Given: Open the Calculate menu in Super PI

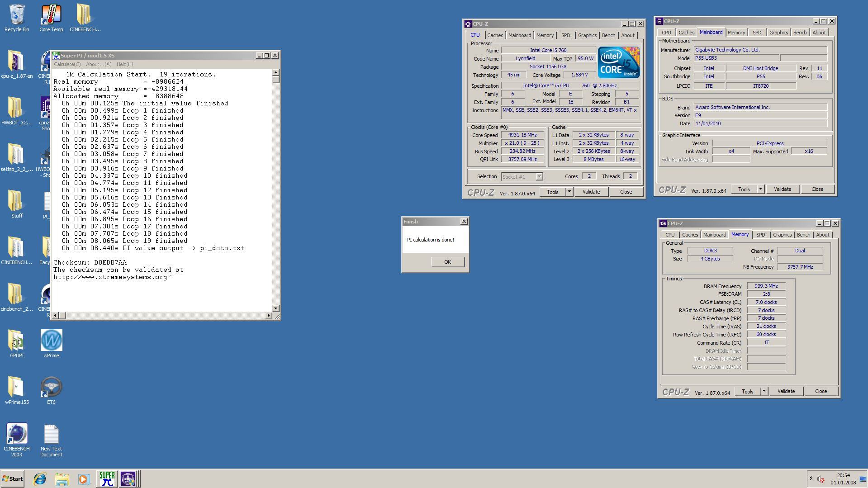Looking at the screenshot, I should tap(67, 64).
